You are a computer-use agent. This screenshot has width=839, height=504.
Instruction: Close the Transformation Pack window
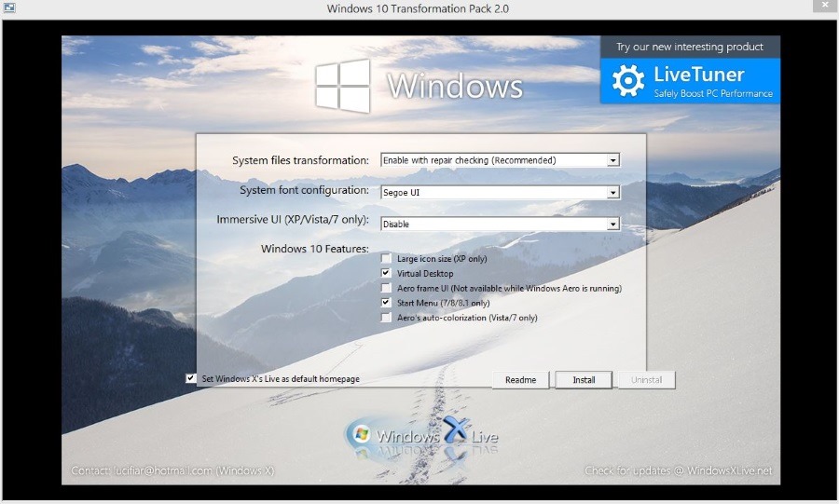(826, 6)
